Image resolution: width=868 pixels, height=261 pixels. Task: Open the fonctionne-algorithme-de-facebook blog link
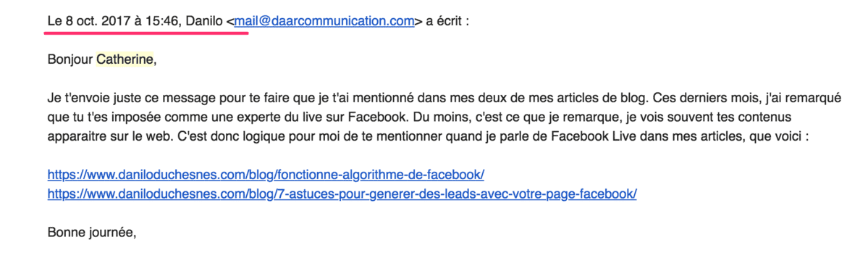(x=266, y=175)
